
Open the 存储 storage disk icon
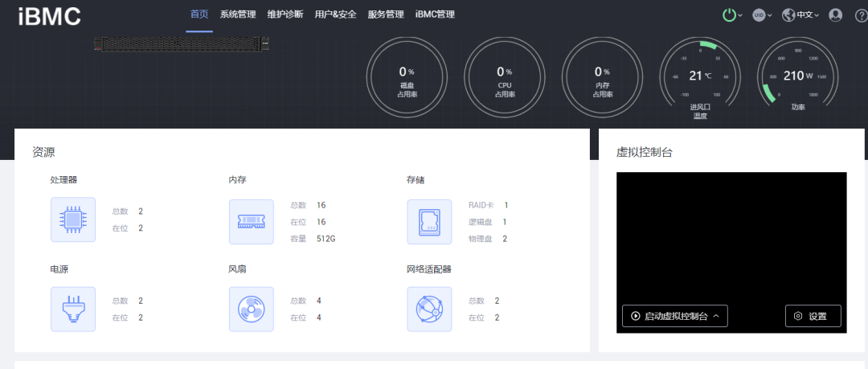pyautogui.click(x=429, y=222)
